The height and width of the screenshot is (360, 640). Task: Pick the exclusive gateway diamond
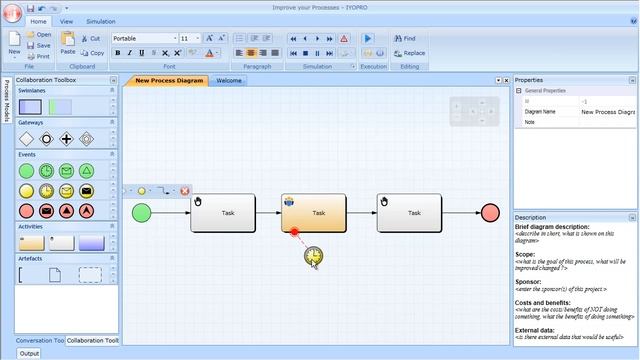click(x=27, y=139)
